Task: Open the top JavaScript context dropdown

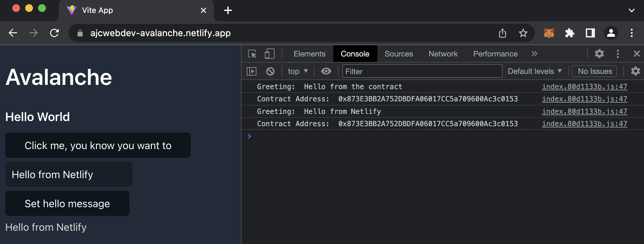Action: tap(297, 71)
